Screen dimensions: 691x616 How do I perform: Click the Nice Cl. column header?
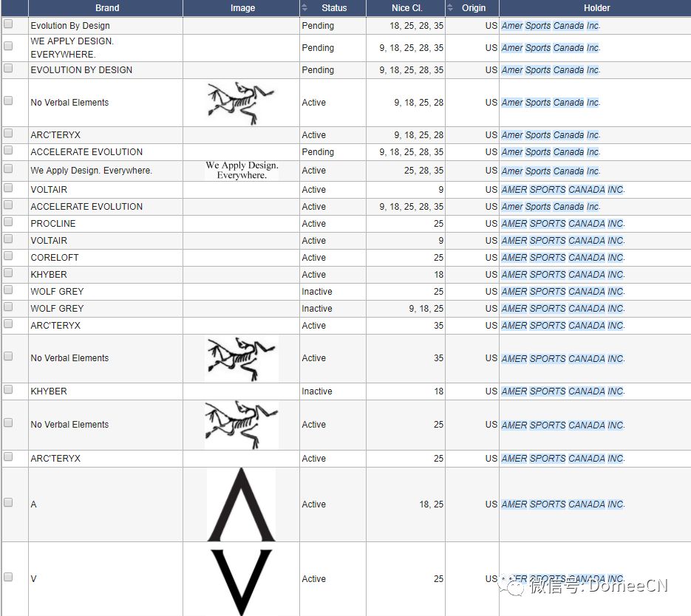[x=406, y=8]
